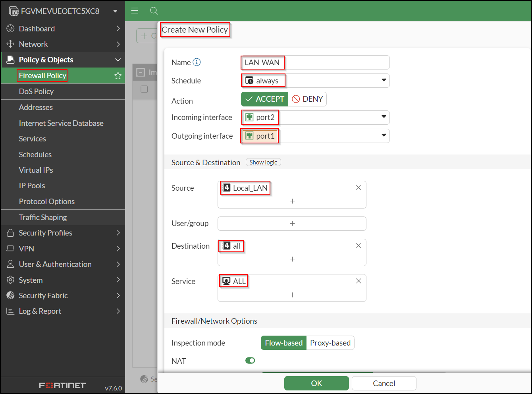Set Action to DENY
The width and height of the screenshot is (532, 394).
pyautogui.click(x=307, y=99)
